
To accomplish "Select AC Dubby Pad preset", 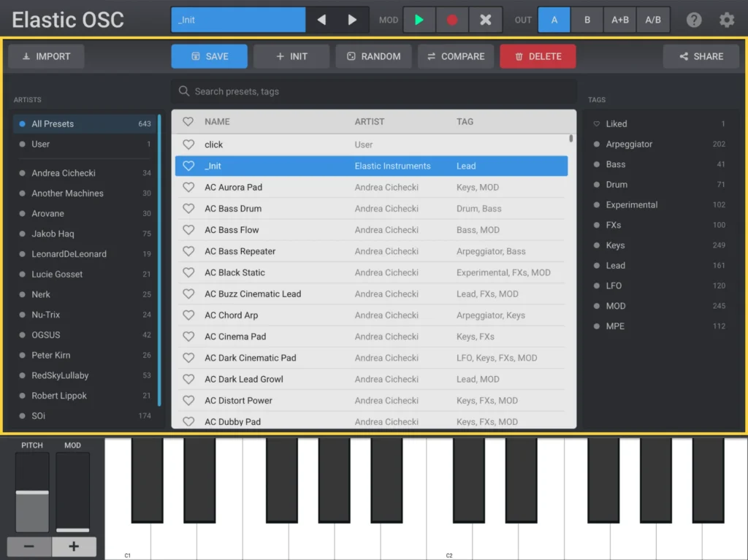I will coord(372,421).
